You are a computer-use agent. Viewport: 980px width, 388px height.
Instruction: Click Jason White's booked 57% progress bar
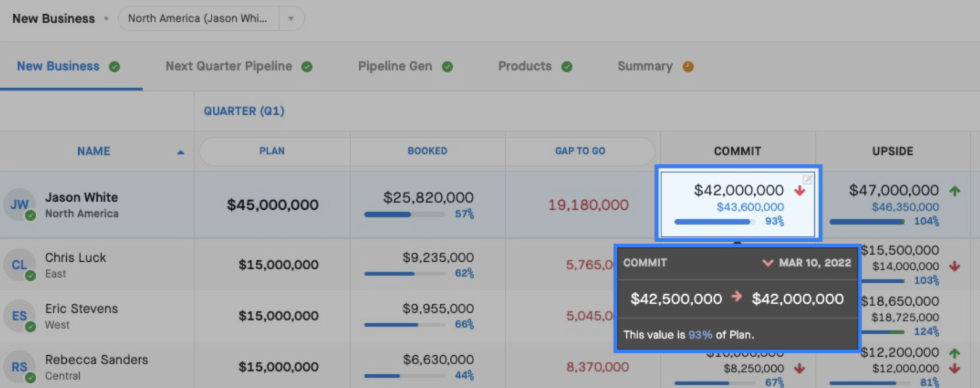(404, 214)
